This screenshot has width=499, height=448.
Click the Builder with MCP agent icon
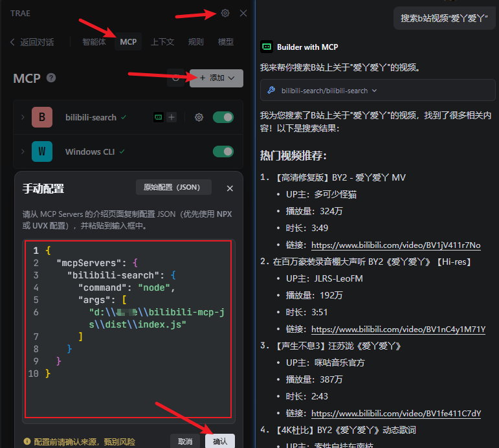point(267,47)
